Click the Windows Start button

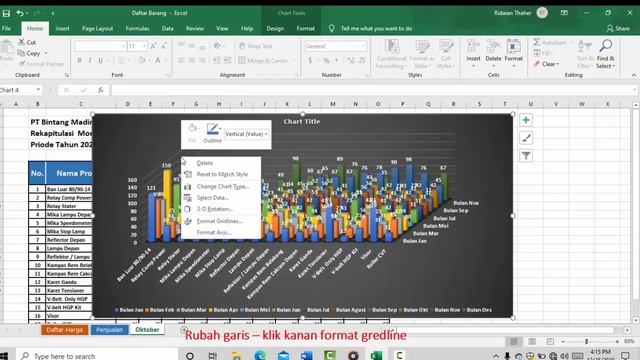point(4,356)
